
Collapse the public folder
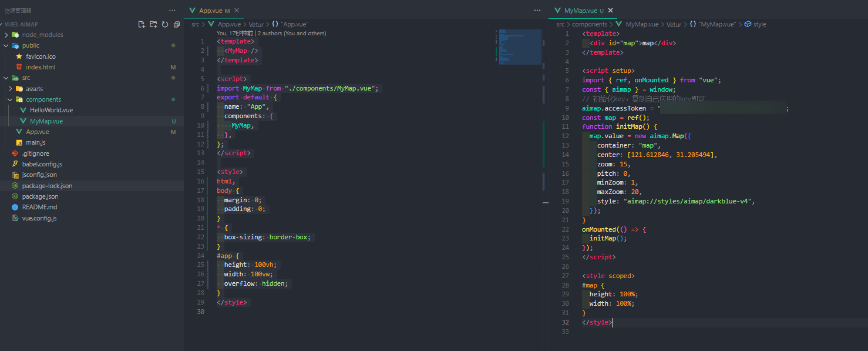pos(6,45)
